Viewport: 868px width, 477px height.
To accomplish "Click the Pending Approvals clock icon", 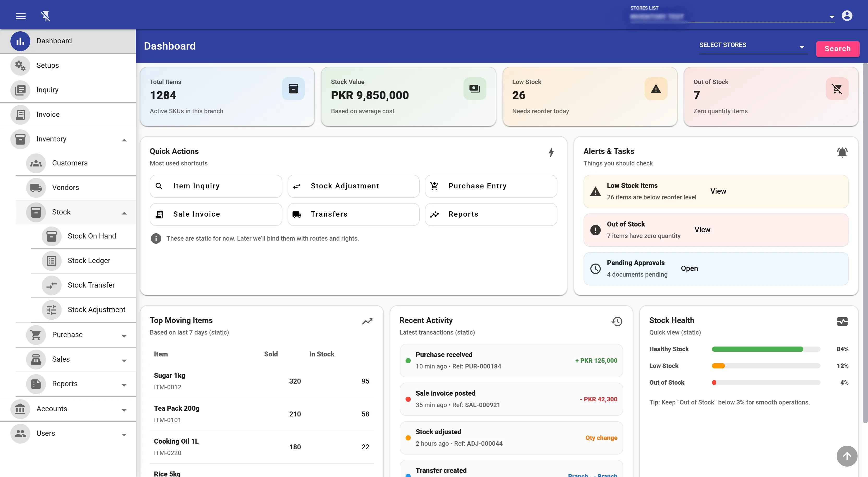I will (x=595, y=269).
